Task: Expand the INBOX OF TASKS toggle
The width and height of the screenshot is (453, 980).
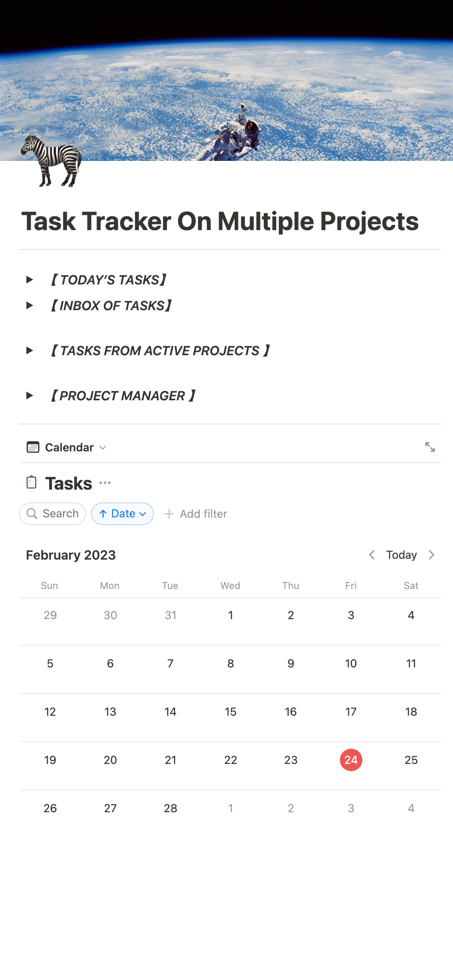Action: [30, 305]
